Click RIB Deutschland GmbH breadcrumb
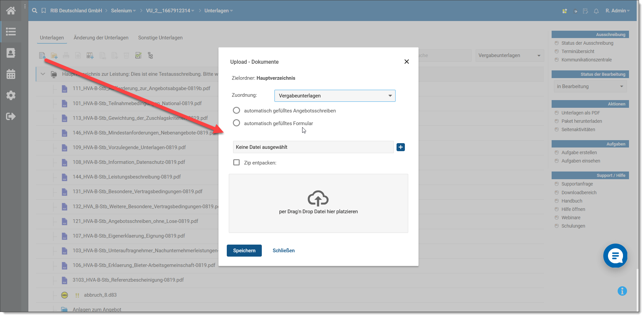This screenshot has width=644, height=317. (x=76, y=11)
